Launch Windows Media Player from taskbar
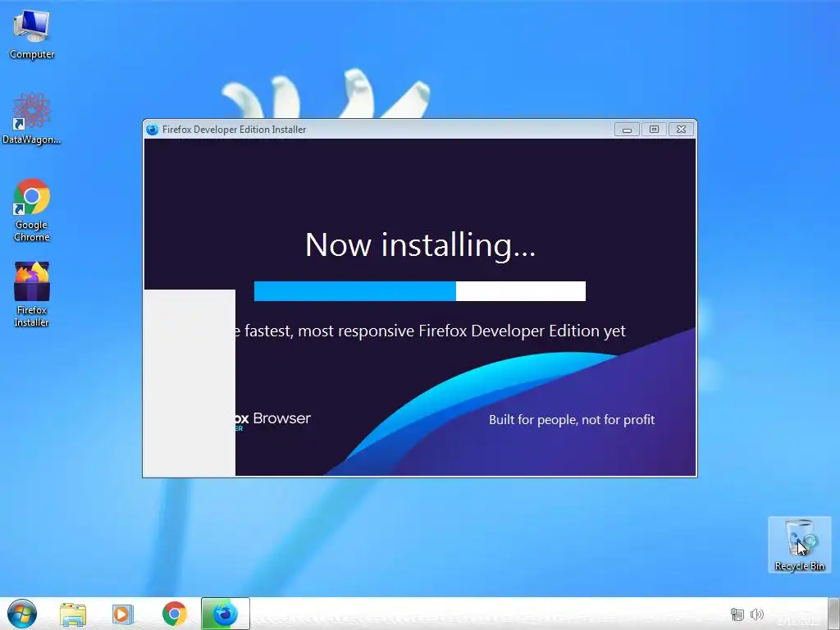 click(123, 614)
